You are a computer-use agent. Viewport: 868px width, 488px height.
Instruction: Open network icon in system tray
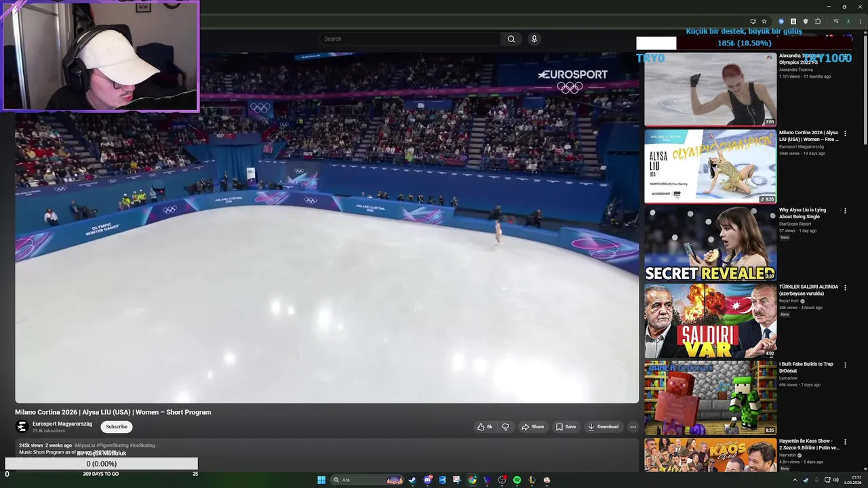(x=827, y=480)
